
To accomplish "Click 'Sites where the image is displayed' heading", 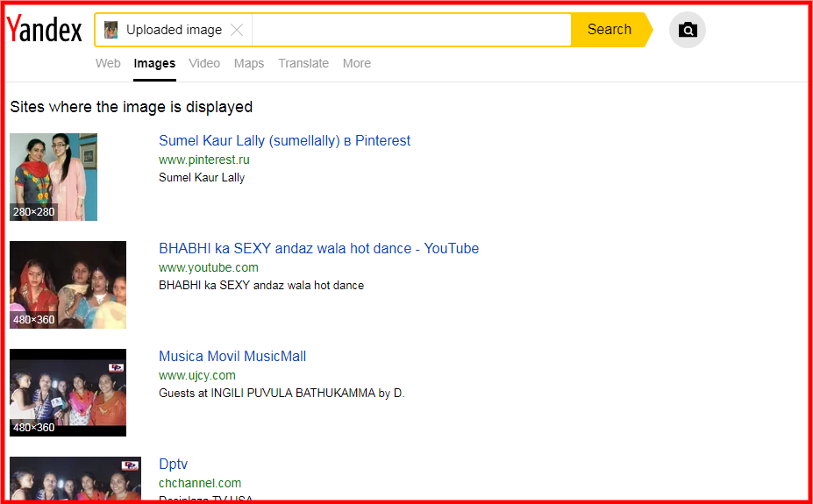I will (x=132, y=107).
